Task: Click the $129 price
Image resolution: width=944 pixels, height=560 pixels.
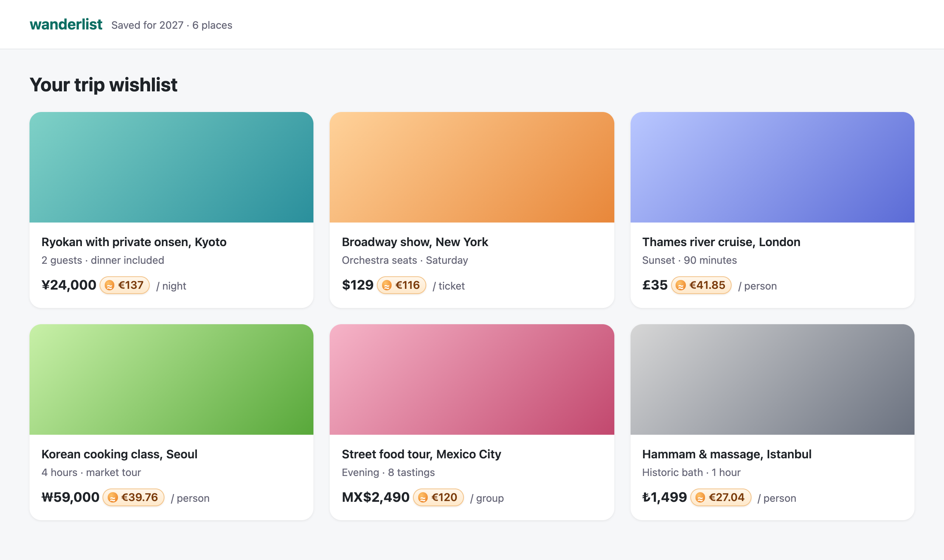Action: point(357,285)
